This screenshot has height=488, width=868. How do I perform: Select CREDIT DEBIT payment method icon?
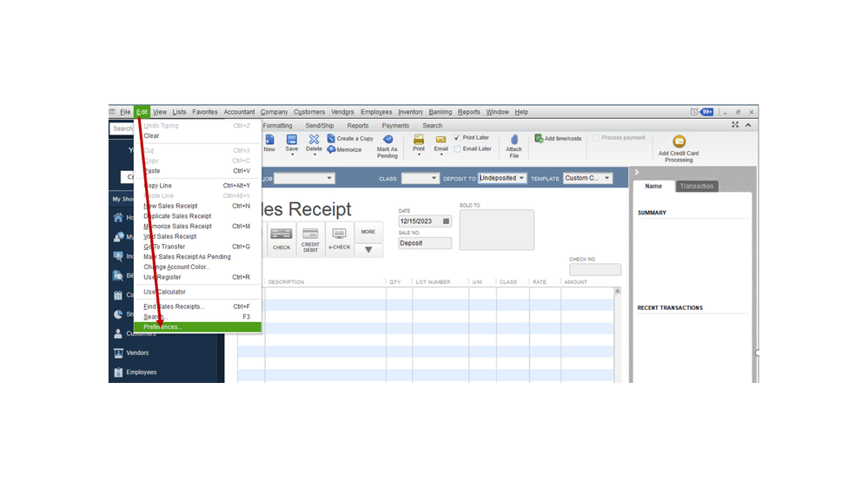[310, 234]
